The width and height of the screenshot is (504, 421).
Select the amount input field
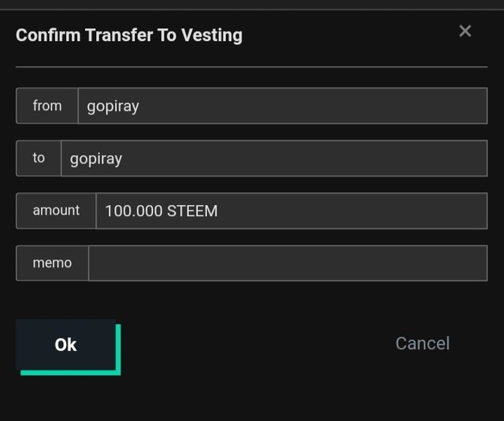[291, 210]
